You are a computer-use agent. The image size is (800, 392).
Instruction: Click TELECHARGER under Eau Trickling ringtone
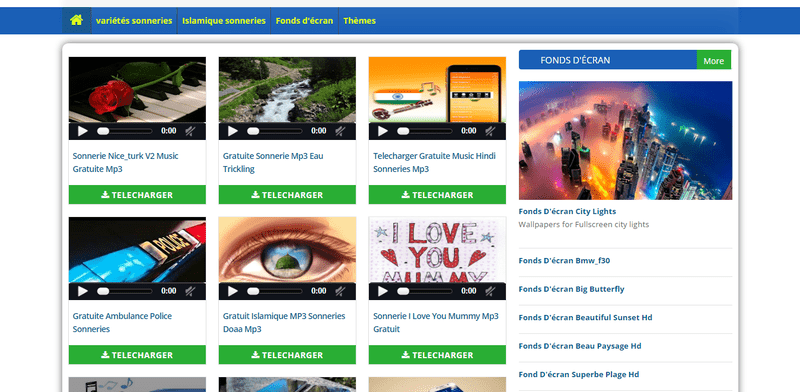pyautogui.click(x=287, y=195)
